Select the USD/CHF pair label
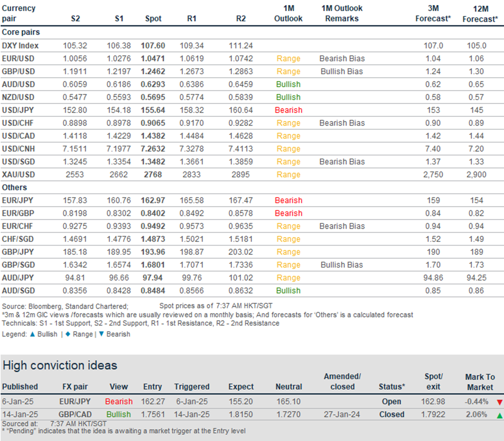This screenshot has width=504, height=441. (18, 123)
